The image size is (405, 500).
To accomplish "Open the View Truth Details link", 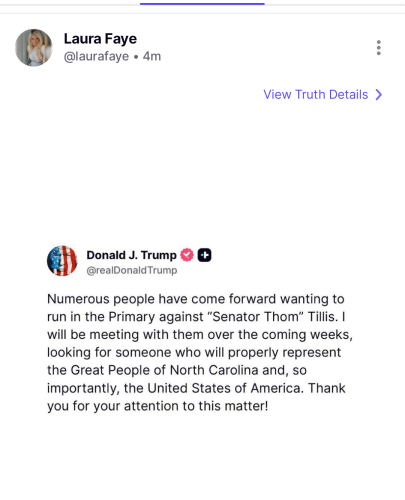I will 316,95.
